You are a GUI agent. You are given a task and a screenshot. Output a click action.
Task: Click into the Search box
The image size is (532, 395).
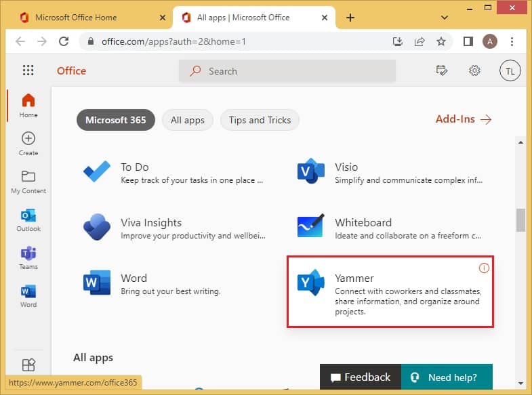click(x=287, y=71)
